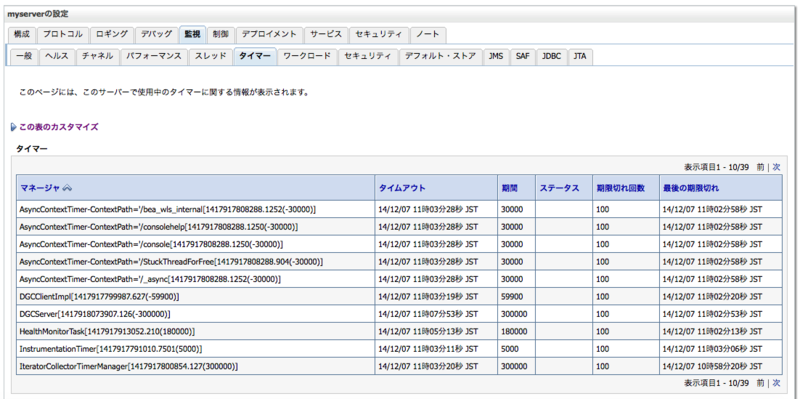This screenshot has height=399, width=800.
Task: Click 前 below the table
Action: click(x=760, y=383)
